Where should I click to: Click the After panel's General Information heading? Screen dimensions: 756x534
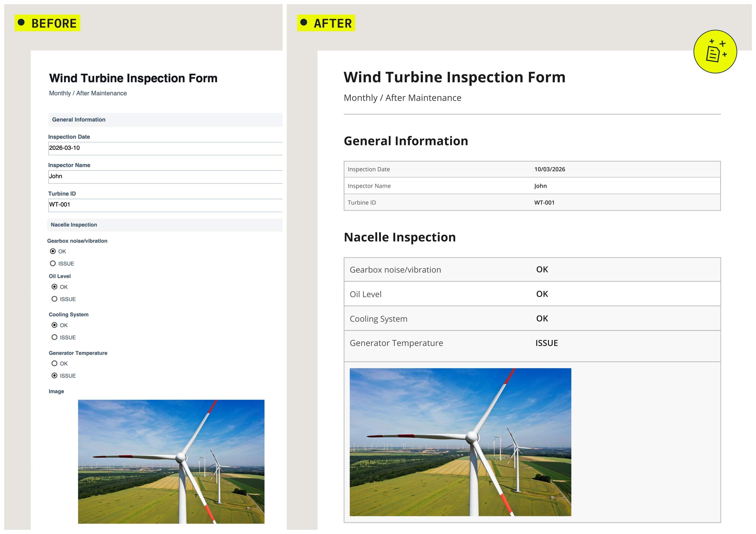coord(406,141)
